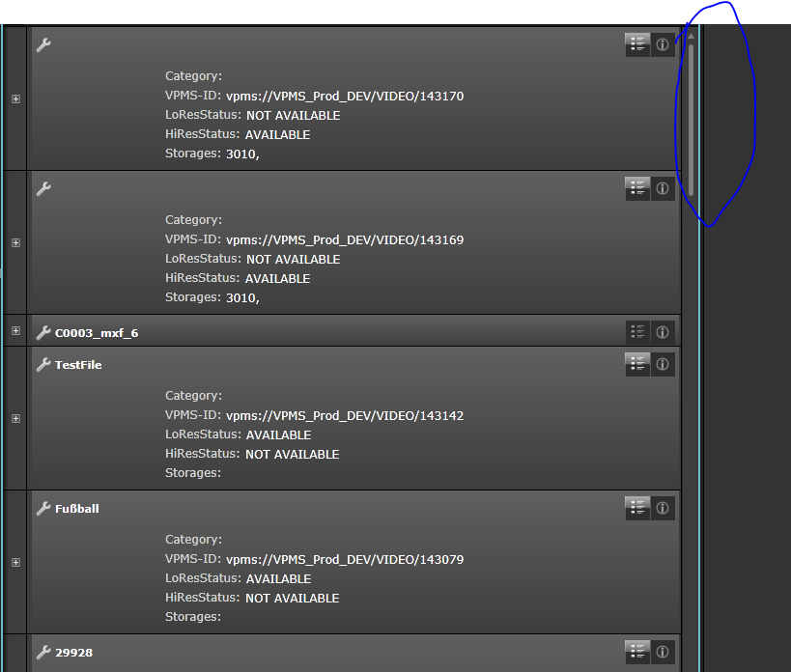Image resolution: width=791 pixels, height=672 pixels.
Task: Click wrench icon beside Fußball
Action: pos(43,508)
